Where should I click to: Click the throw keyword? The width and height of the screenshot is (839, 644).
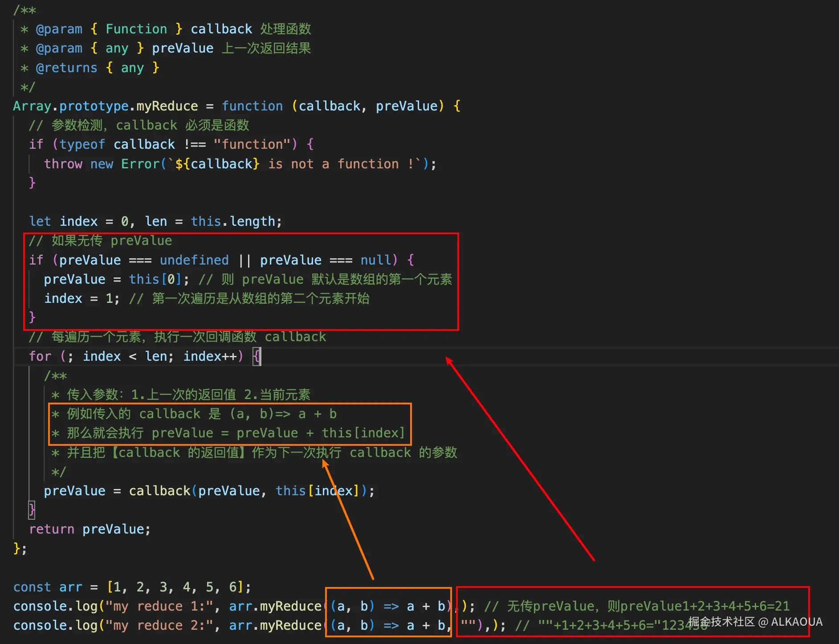(x=63, y=164)
